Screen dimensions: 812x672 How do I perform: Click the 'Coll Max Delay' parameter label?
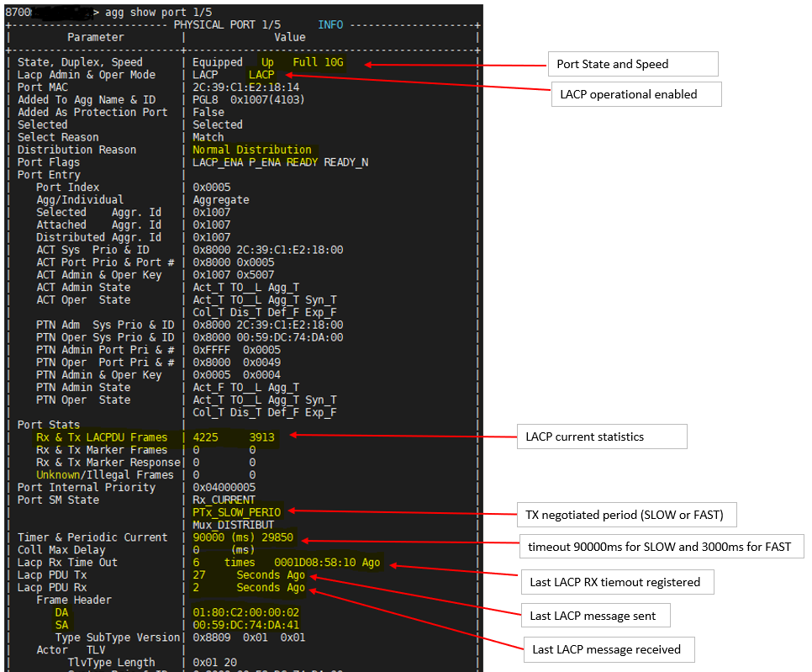pyautogui.click(x=61, y=550)
